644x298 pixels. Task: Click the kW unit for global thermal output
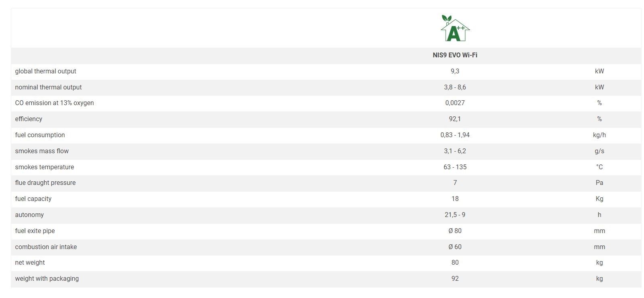599,71
